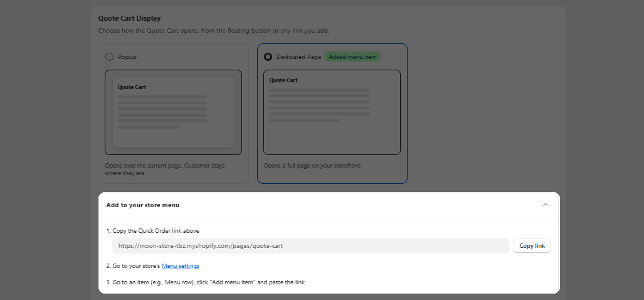
Task: Click the Copy link button
Action: click(532, 246)
